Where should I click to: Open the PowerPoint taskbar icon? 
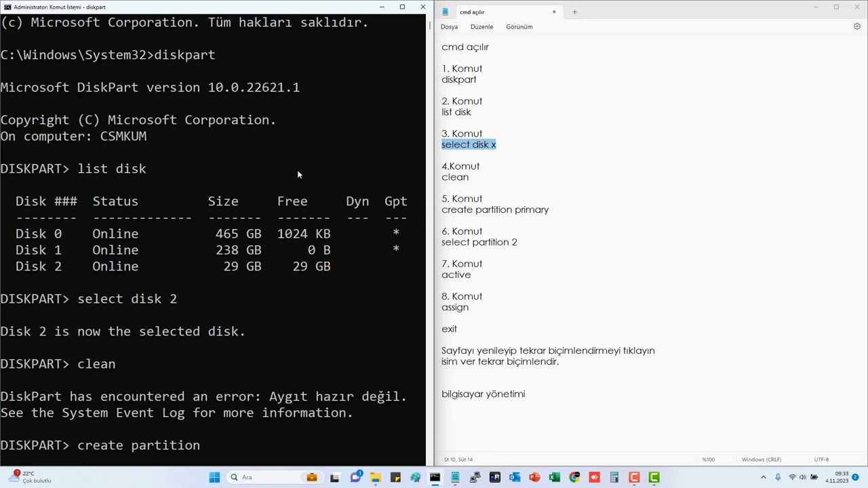(534, 477)
